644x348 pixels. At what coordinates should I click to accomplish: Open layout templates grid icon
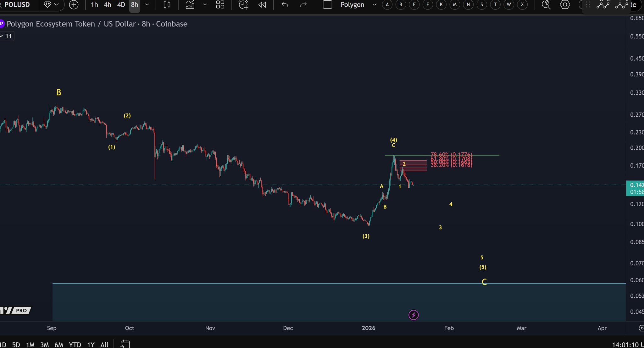coord(220,5)
